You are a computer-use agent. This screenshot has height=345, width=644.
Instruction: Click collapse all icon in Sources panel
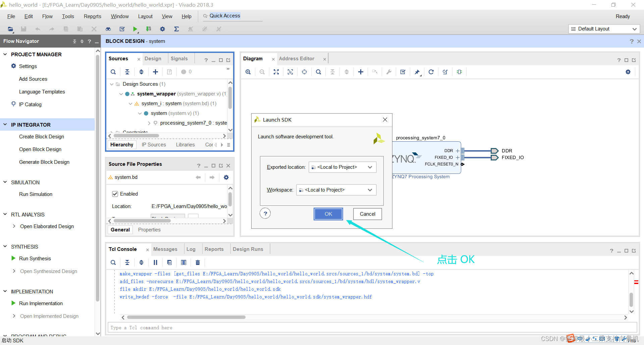click(127, 72)
